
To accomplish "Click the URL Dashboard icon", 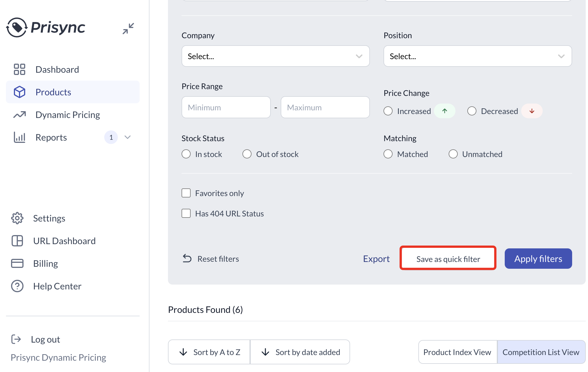I will click(x=17, y=241).
